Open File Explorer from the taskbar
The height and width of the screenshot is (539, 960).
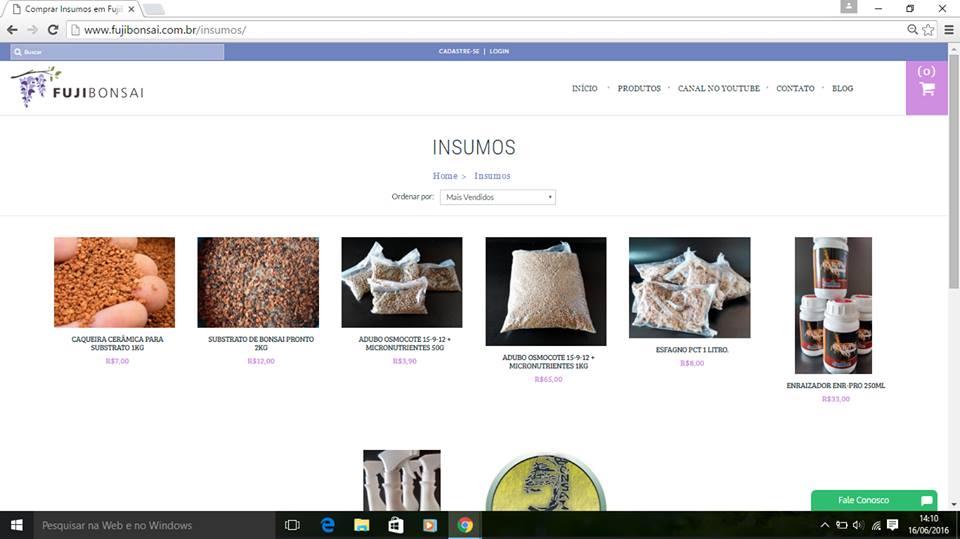tap(361, 525)
